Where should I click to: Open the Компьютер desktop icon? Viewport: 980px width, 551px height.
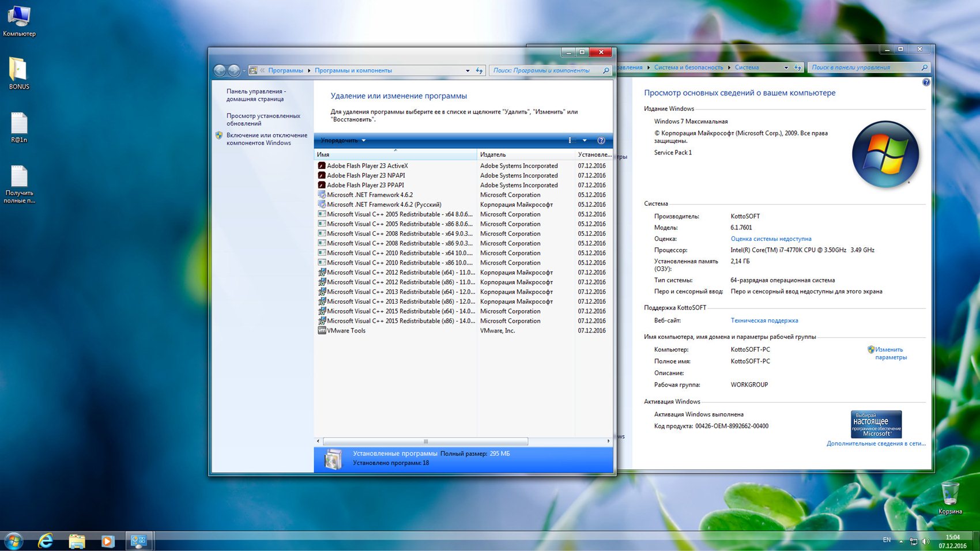[19, 21]
